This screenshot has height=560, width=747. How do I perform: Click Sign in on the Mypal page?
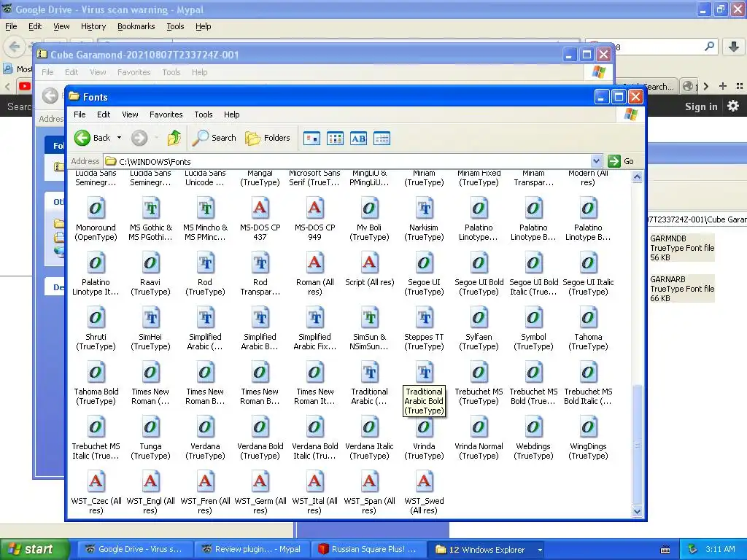[x=701, y=106]
